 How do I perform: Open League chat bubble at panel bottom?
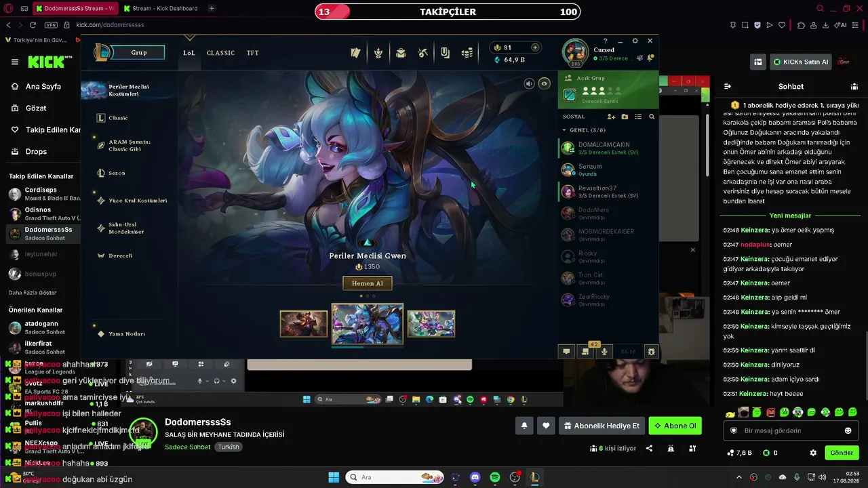click(566, 352)
